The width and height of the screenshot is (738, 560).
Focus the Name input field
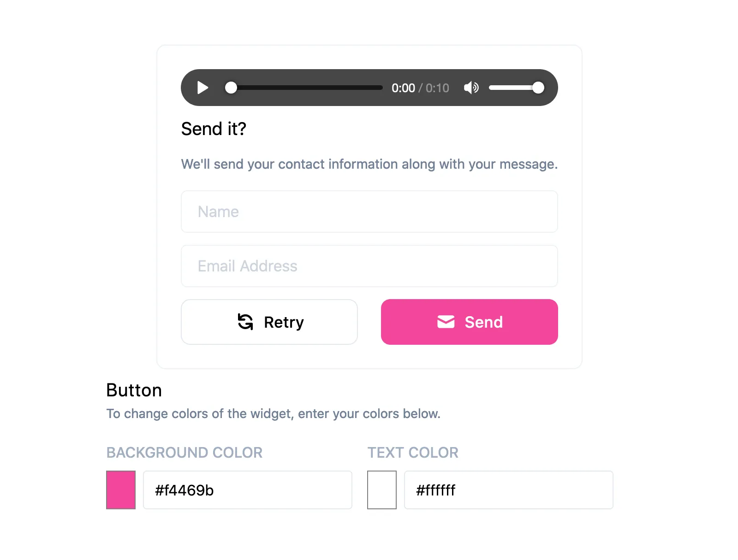[x=369, y=212]
